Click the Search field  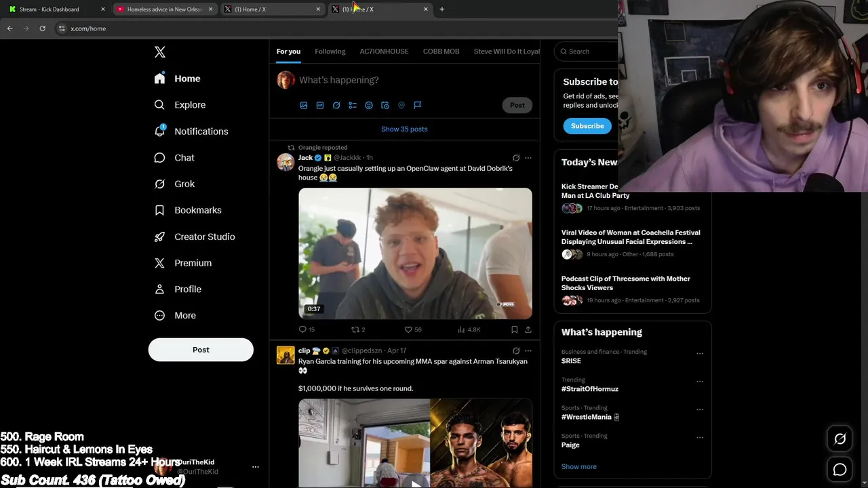coord(587,52)
